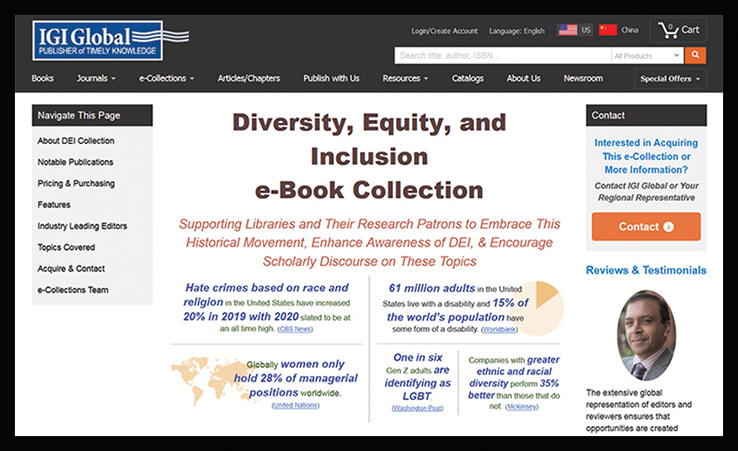The image size is (738, 451).
Task: Click the disability pie chart graphic
Action: (x=538, y=308)
